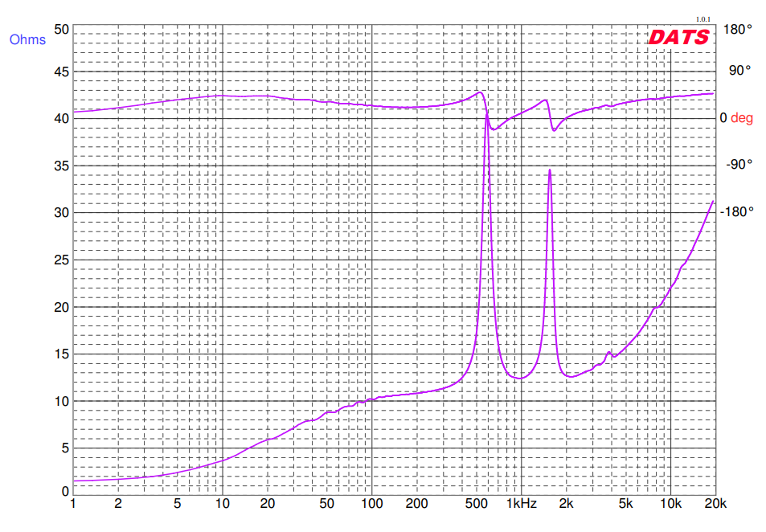
Task: Click the Ohms axis label
Action: tap(27, 39)
